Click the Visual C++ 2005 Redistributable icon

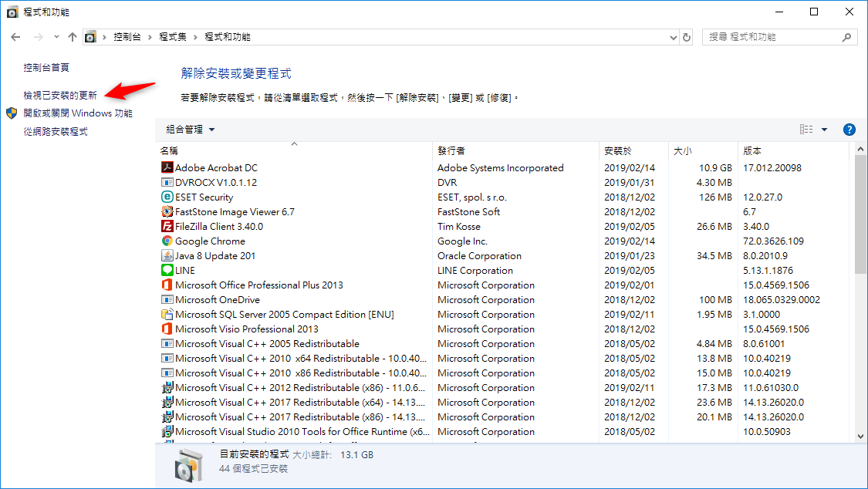click(x=167, y=343)
